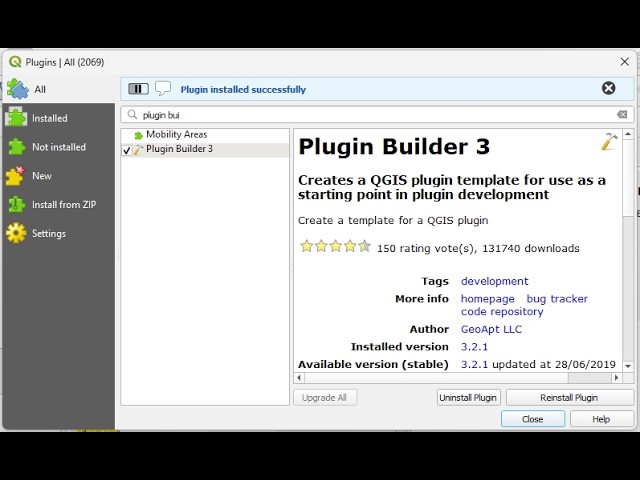The width and height of the screenshot is (640, 480).
Task: Open the plugin manager Settings tab
Action: click(59, 233)
